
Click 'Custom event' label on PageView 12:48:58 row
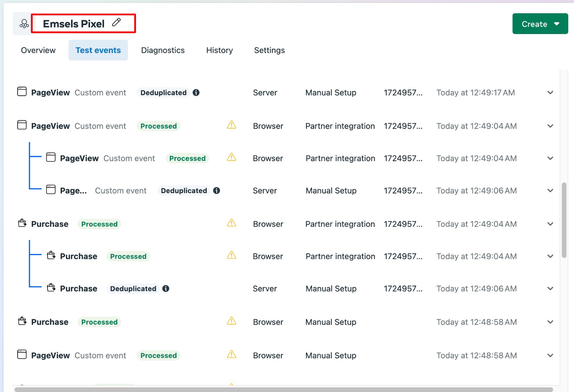tap(100, 355)
